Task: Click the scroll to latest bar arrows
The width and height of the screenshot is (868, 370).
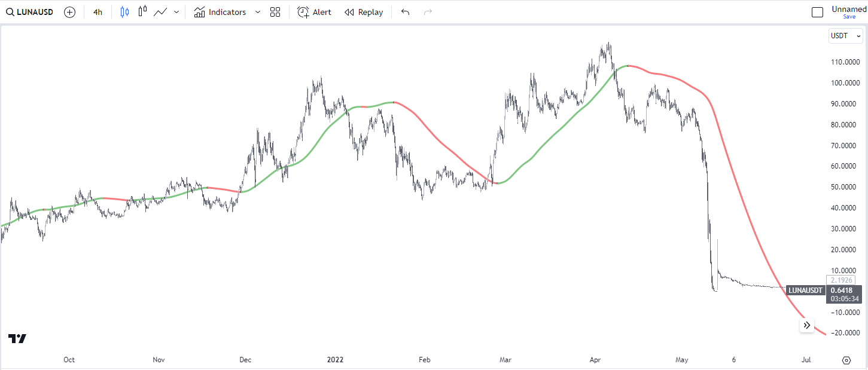Action: pyautogui.click(x=807, y=325)
